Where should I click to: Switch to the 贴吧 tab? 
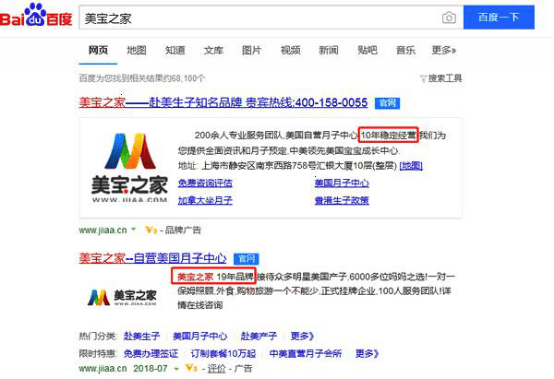click(x=367, y=50)
